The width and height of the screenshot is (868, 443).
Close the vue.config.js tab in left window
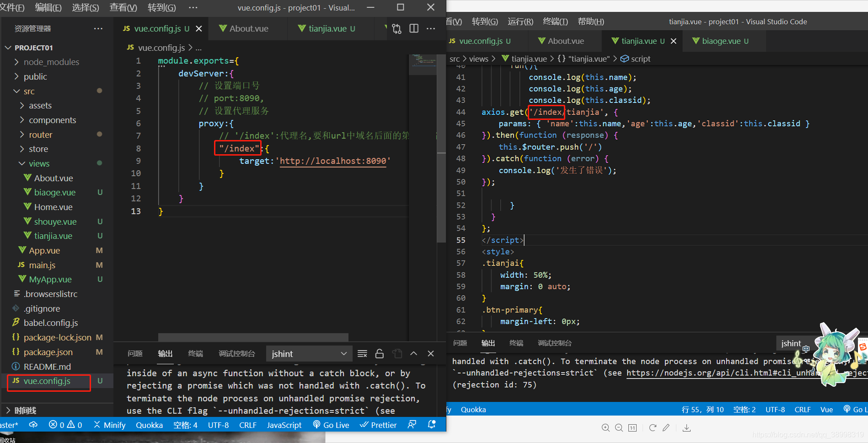tap(199, 28)
